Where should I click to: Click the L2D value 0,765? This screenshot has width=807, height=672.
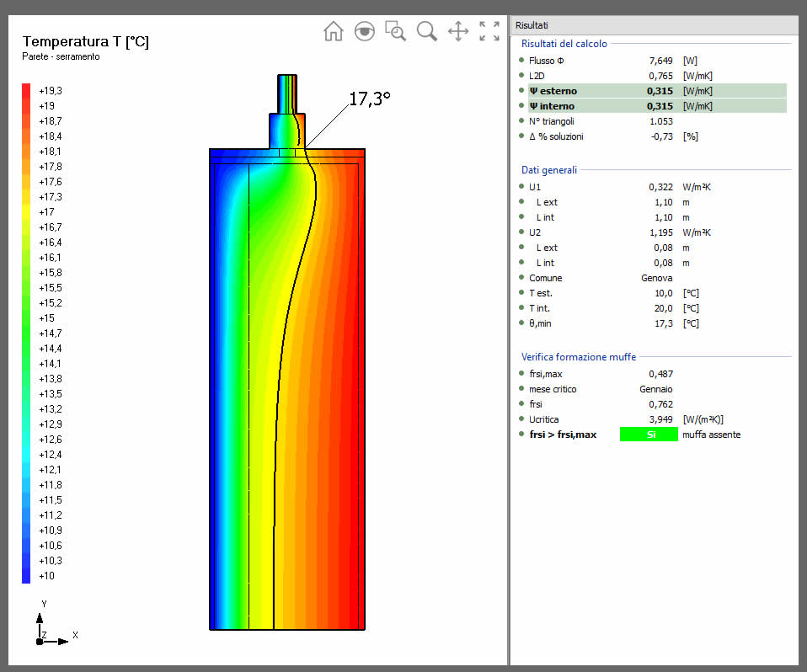[x=660, y=76]
